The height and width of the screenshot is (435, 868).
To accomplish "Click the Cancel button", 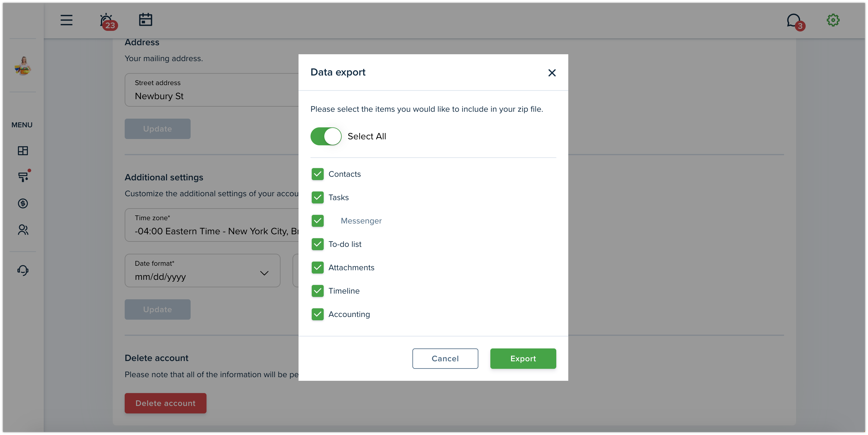I will pyautogui.click(x=445, y=359).
